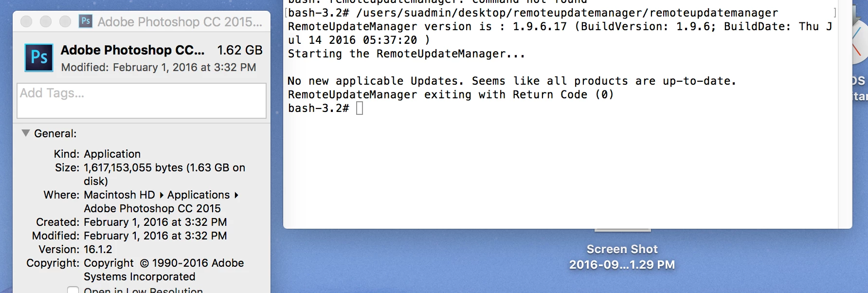Close the Photoshop Info window

[x=26, y=21]
